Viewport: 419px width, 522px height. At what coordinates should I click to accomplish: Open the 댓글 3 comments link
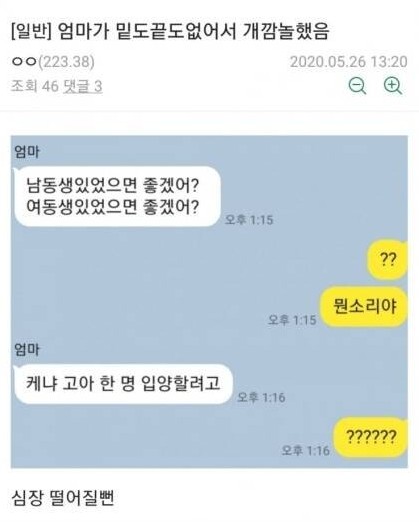coord(83,86)
